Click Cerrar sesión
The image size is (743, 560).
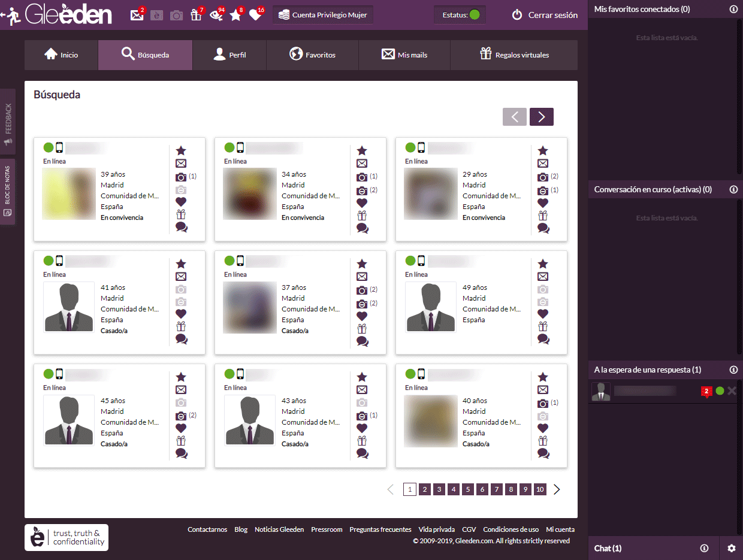click(545, 15)
